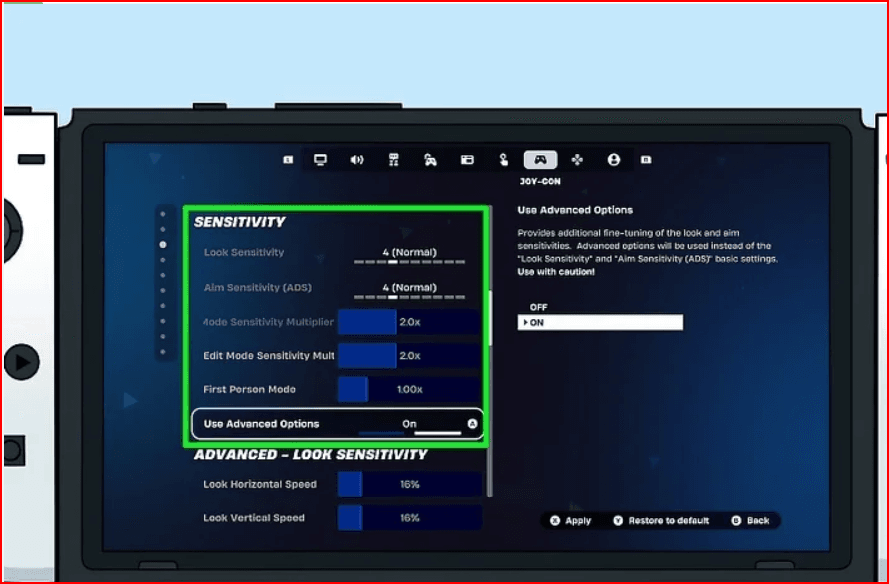Select the D-pad style settings tab icon
The width and height of the screenshot is (889, 584).
577,159
